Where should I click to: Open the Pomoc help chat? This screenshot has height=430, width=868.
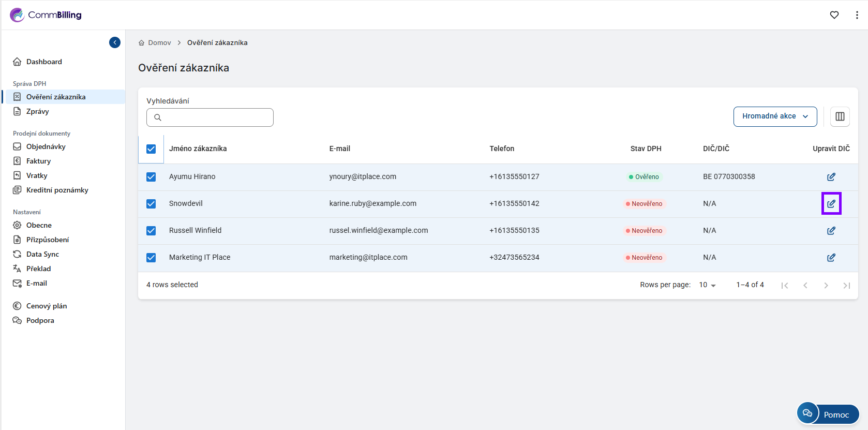coord(828,414)
